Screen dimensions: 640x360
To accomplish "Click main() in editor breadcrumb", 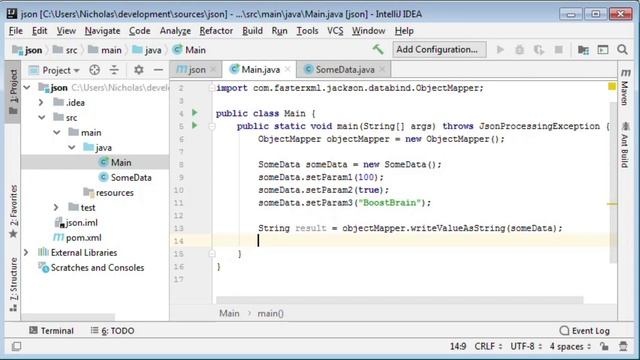I will [x=270, y=313].
